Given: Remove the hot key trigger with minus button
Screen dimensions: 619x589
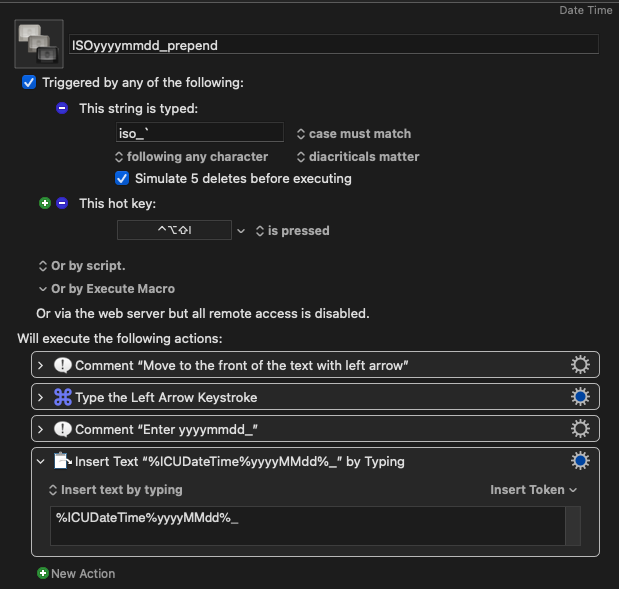Looking at the screenshot, I should click(62, 203).
